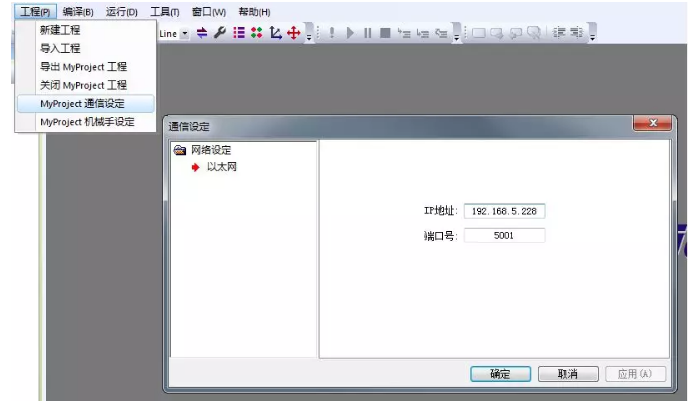Click the 应用(A) button
The image size is (700, 404).
[x=635, y=374]
